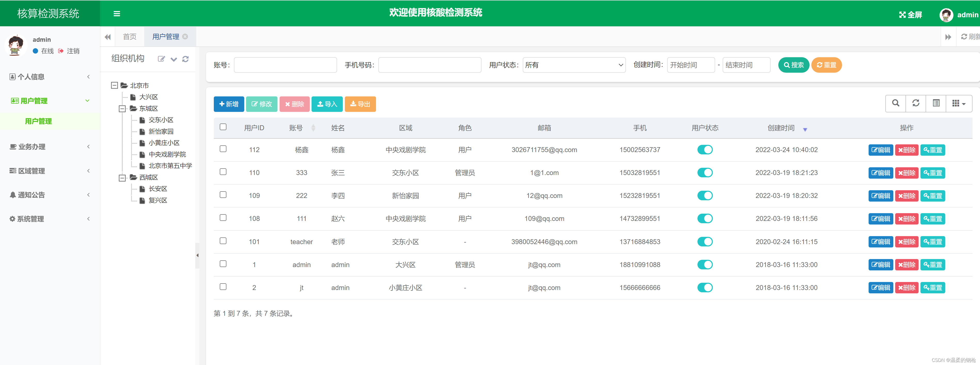Check the select-all header checkbox
Image resolution: width=980 pixels, height=365 pixels.
tap(223, 127)
